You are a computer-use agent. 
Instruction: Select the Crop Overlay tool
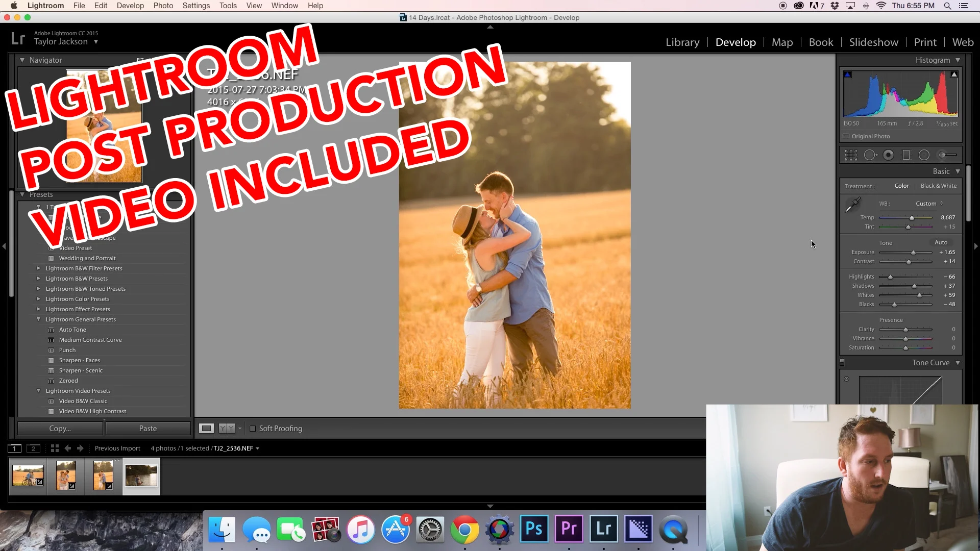pyautogui.click(x=851, y=155)
